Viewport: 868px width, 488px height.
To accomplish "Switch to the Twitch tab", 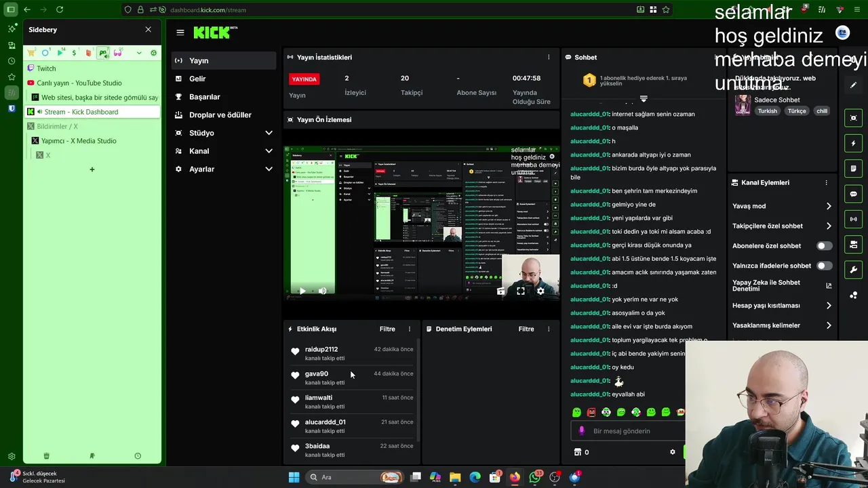I will (93, 68).
